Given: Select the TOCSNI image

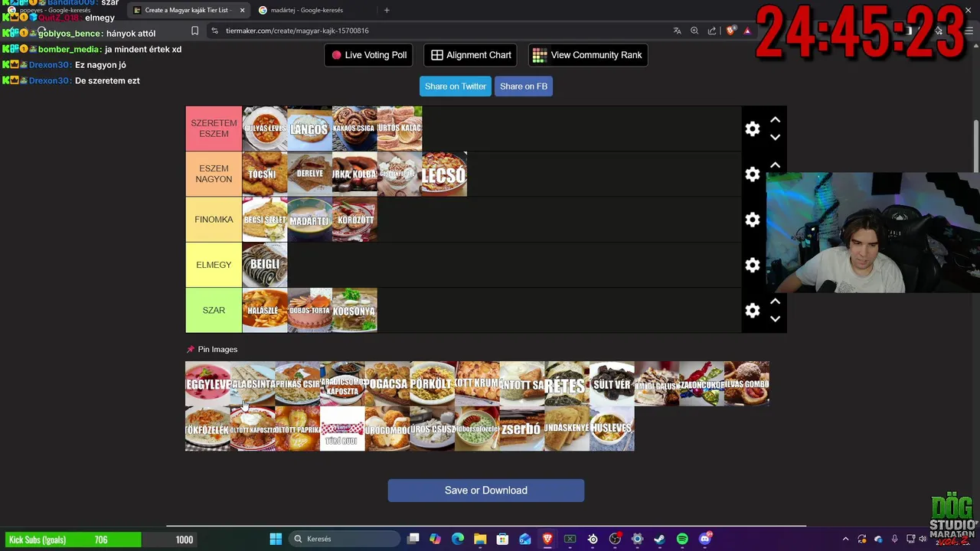Looking at the screenshot, I should (x=265, y=174).
